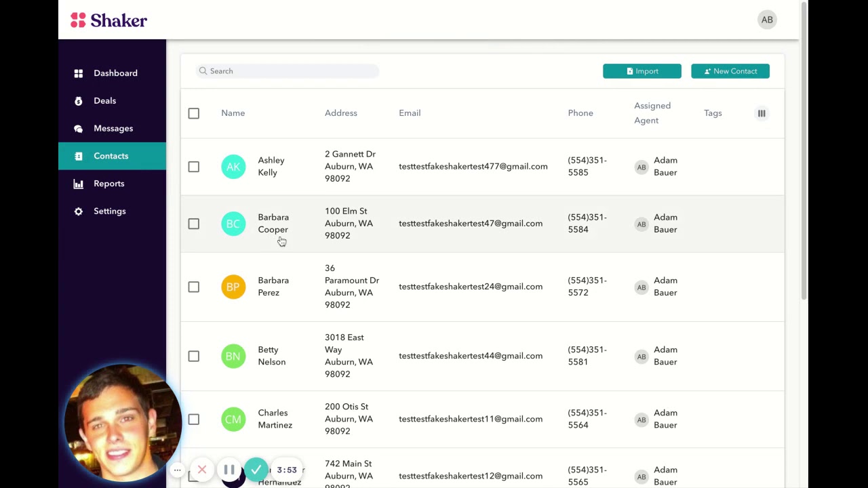This screenshot has height=488, width=868.
Task: Open the recorder's three-dot options menu
Action: point(177,470)
